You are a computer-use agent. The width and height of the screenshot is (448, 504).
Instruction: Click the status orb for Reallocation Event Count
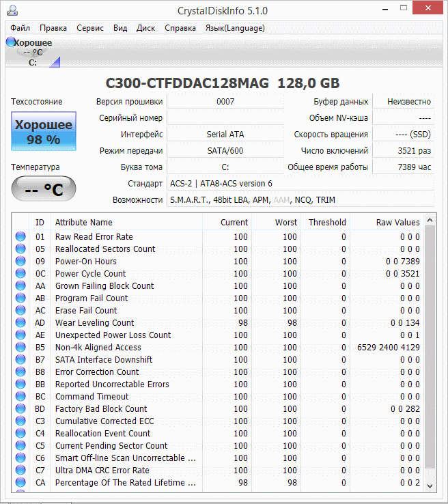click(20, 433)
